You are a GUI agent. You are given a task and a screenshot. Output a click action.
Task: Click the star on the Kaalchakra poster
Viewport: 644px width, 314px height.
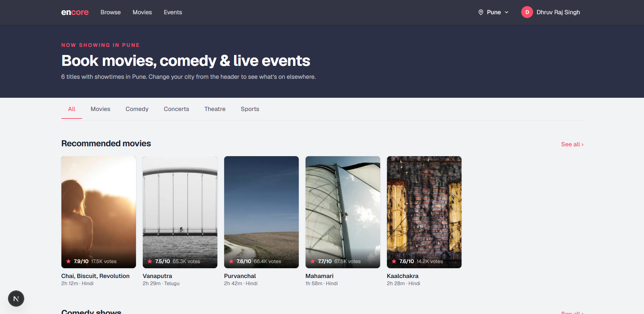(394, 261)
